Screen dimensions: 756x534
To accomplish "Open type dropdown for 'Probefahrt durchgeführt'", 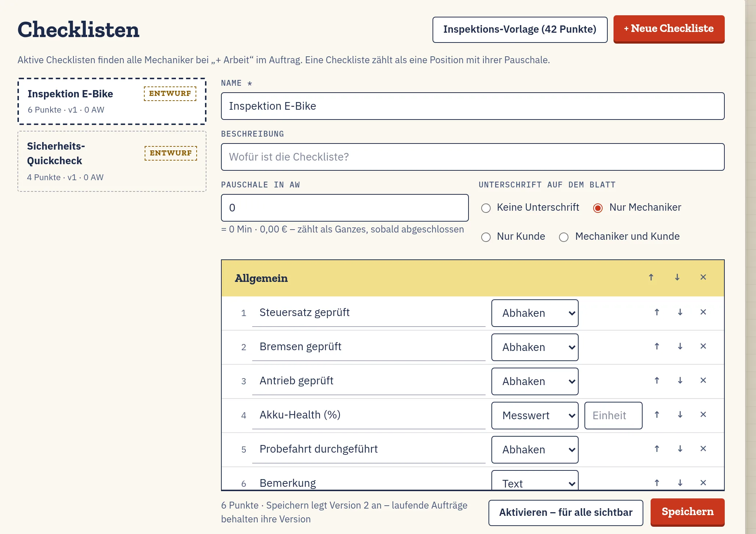I will pos(535,450).
